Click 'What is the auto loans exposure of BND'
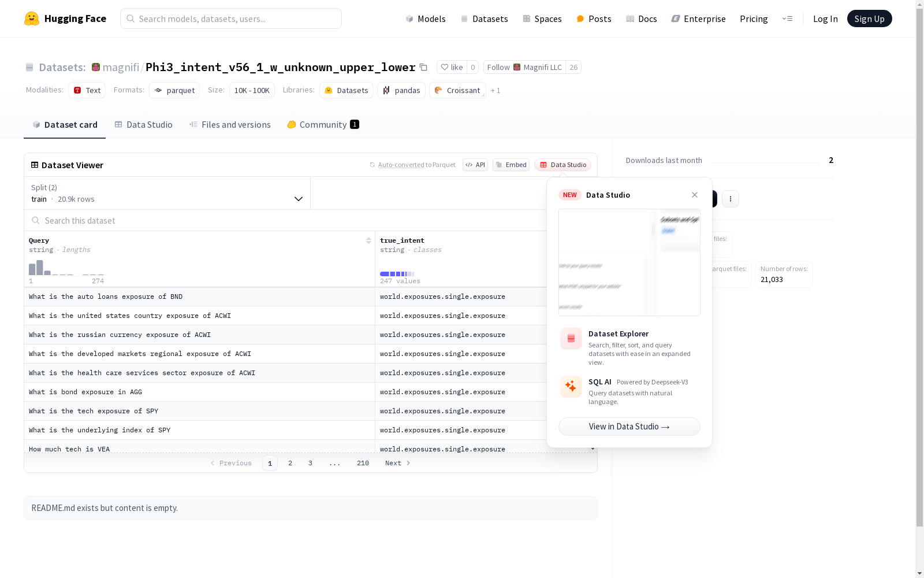 coord(106,297)
